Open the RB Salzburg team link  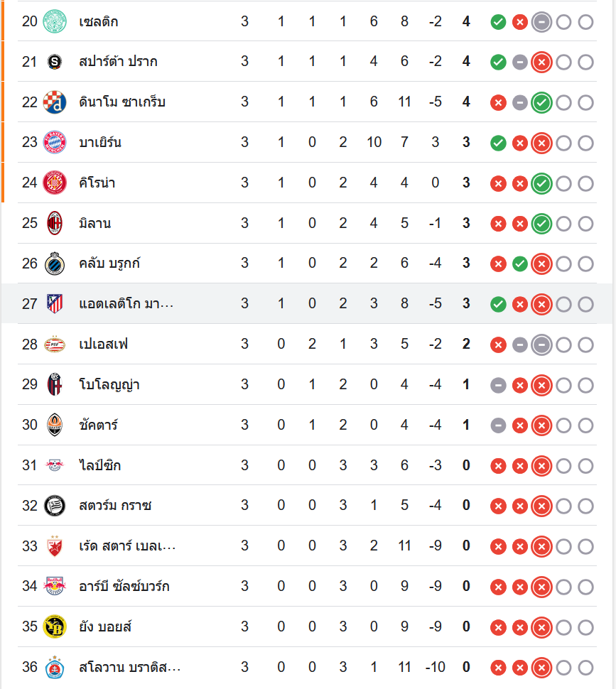pyautogui.click(x=124, y=586)
